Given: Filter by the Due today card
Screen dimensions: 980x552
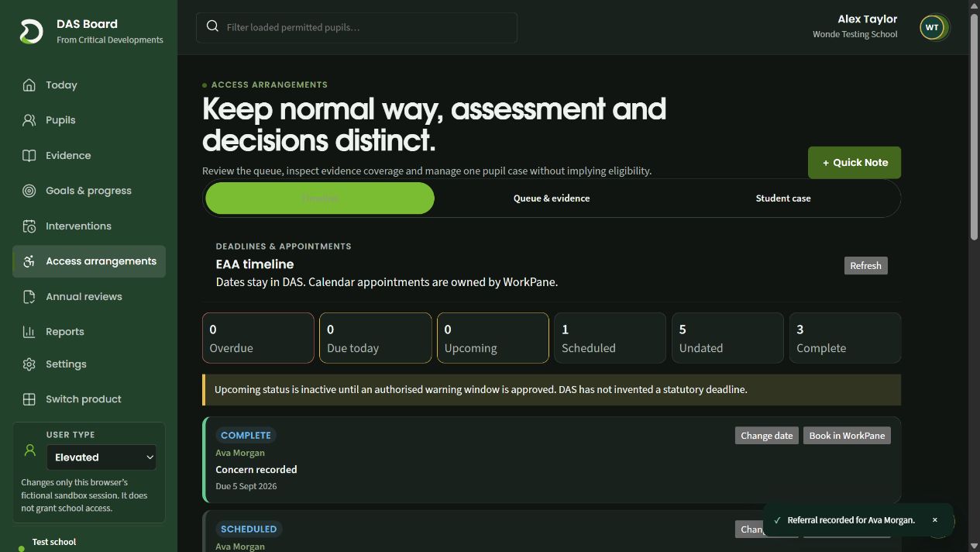Looking at the screenshot, I should (376, 338).
